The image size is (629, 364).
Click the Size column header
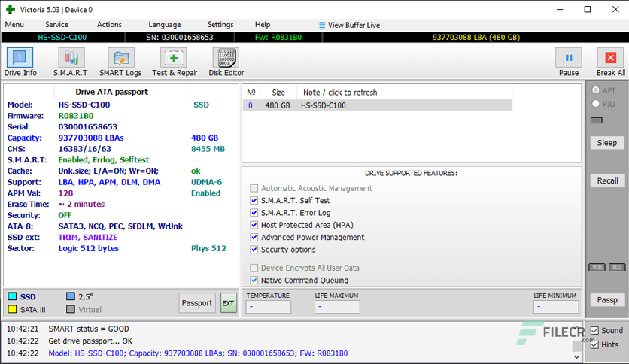(x=278, y=93)
